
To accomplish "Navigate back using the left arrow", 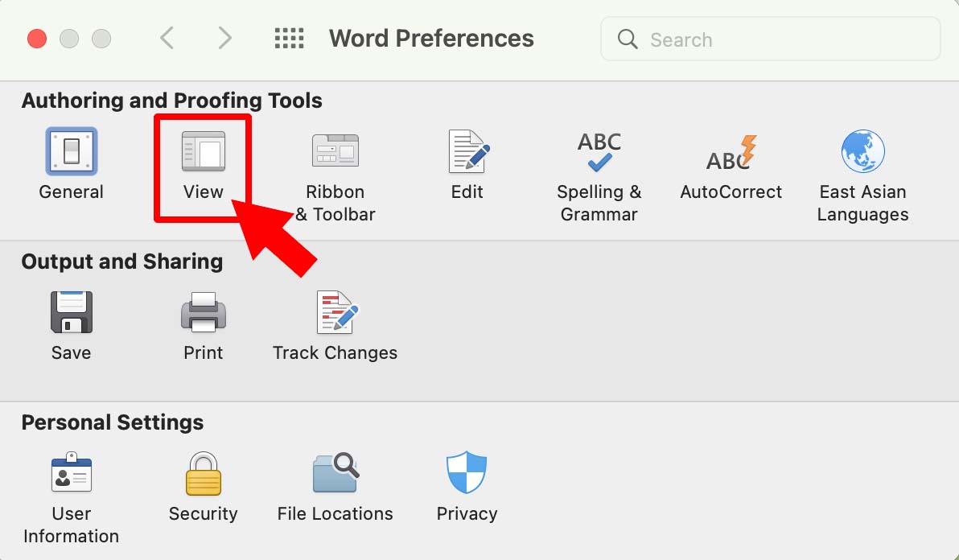I will tap(167, 38).
